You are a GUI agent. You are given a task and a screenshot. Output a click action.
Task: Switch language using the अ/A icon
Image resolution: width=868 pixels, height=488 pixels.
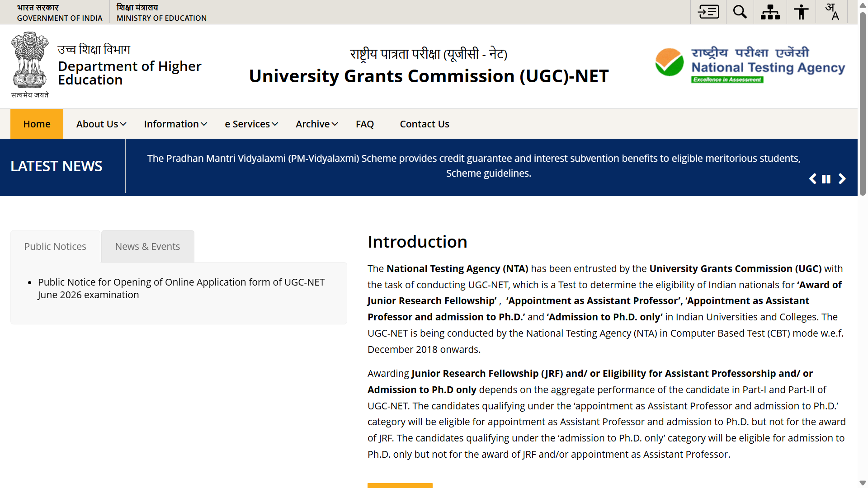[x=832, y=12]
